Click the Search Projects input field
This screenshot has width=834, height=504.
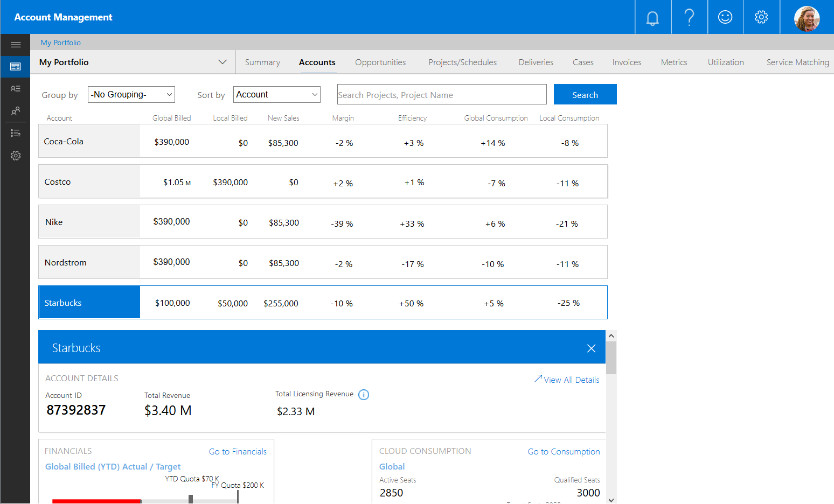(442, 95)
